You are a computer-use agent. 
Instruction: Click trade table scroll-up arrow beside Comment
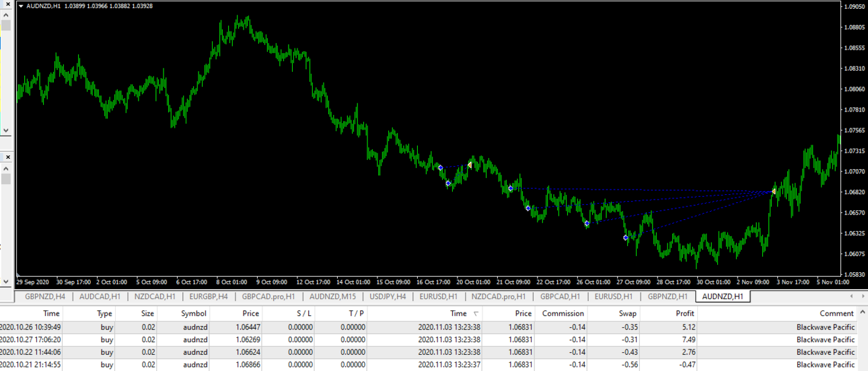click(x=863, y=313)
